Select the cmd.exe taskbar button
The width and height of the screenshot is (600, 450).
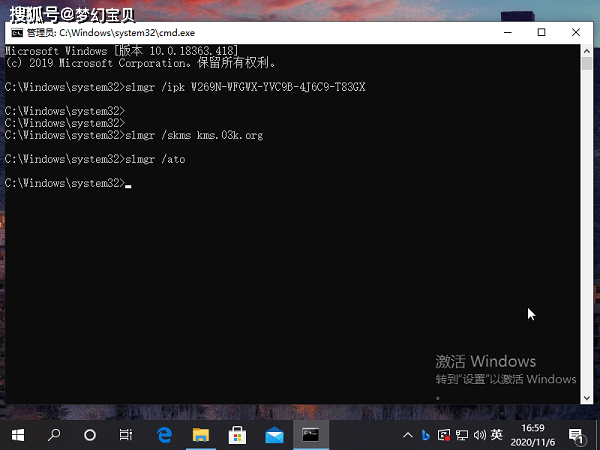311,435
